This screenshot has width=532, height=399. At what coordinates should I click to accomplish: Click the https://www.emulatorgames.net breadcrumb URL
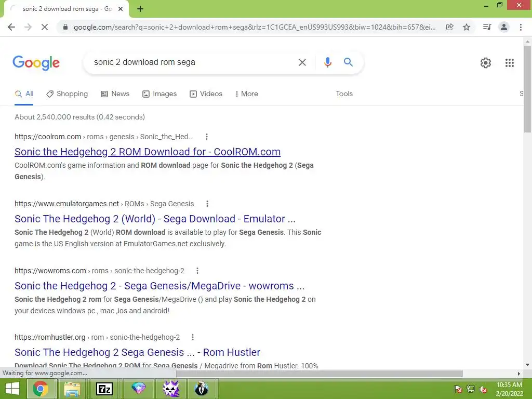pos(67,204)
